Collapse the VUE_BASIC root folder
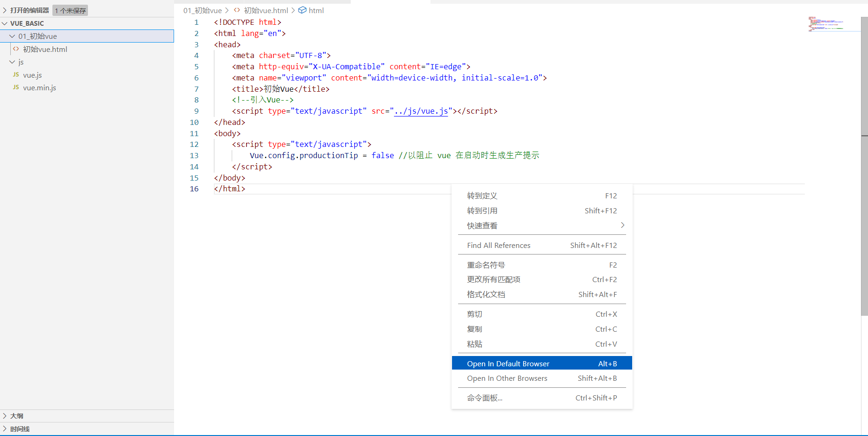Viewport: 868px width, 436px height. point(5,23)
